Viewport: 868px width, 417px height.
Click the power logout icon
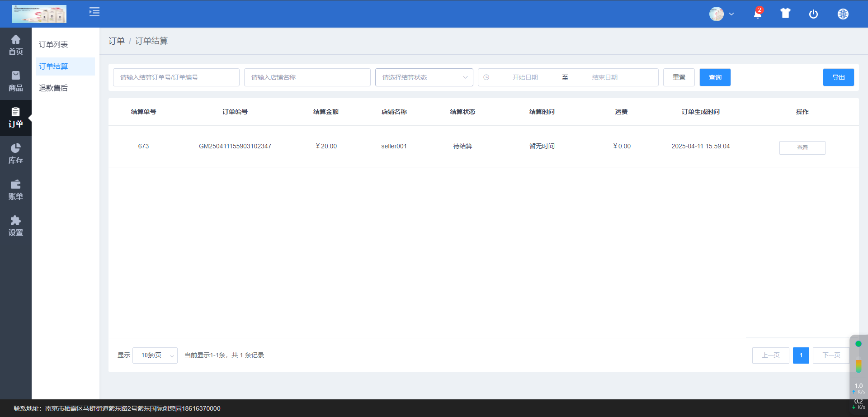(813, 14)
